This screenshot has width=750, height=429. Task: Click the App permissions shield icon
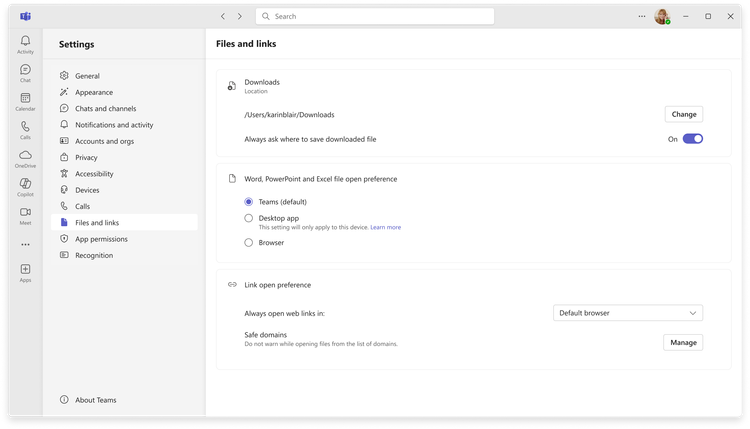(64, 239)
